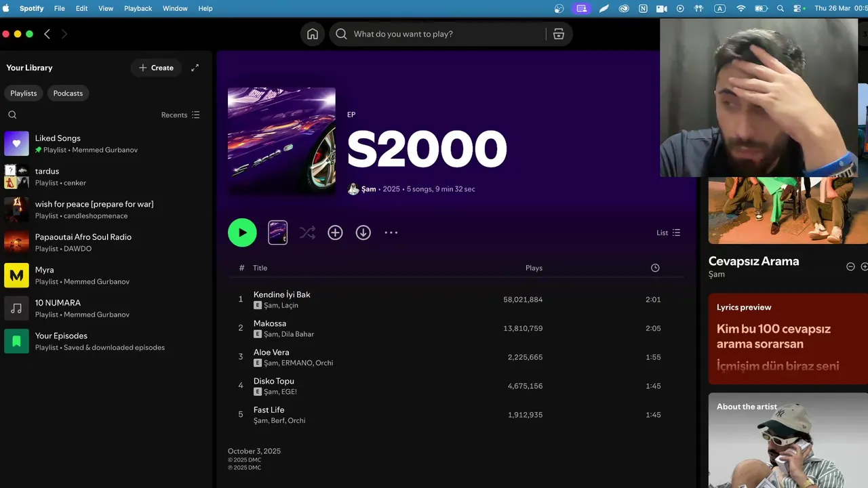Open the Recents sort dropdown in library

(x=180, y=115)
